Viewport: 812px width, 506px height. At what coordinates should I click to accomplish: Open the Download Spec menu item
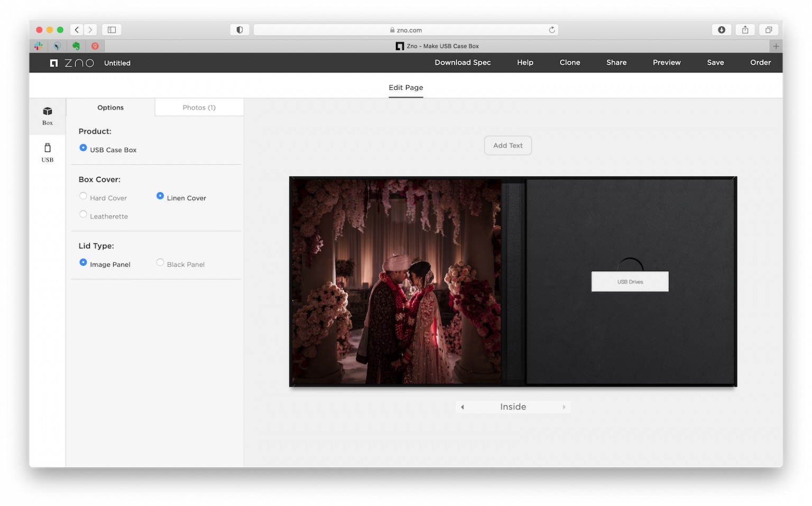click(463, 62)
